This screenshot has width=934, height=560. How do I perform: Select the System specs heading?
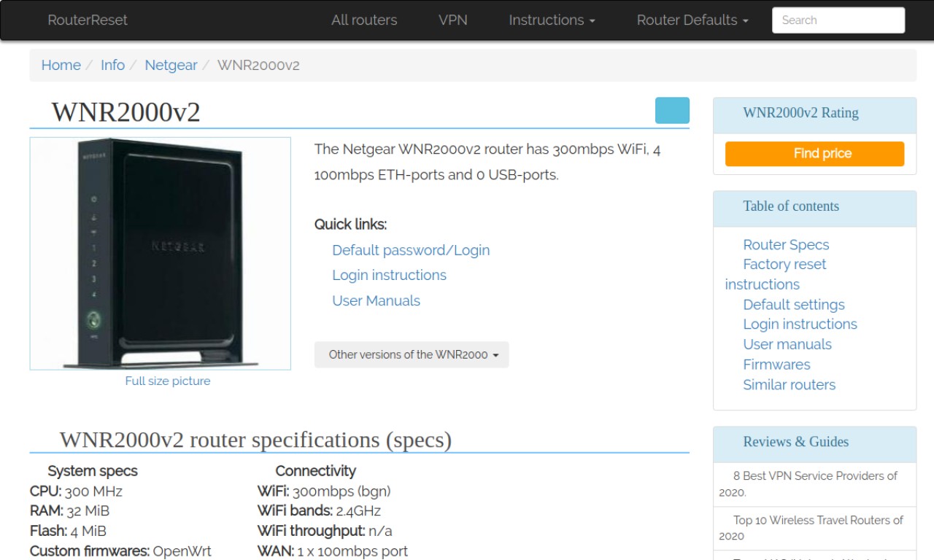(x=93, y=471)
